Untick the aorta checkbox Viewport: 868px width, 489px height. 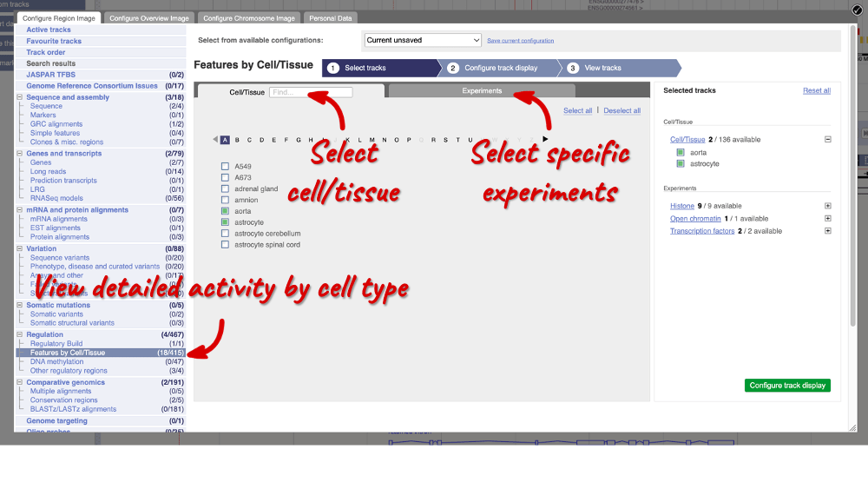(x=225, y=211)
